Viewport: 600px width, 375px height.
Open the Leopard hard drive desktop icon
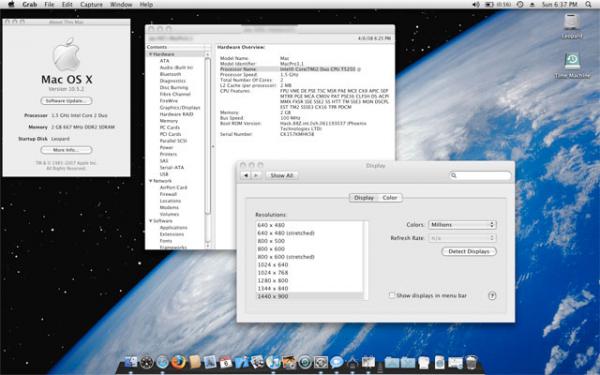tap(572, 22)
